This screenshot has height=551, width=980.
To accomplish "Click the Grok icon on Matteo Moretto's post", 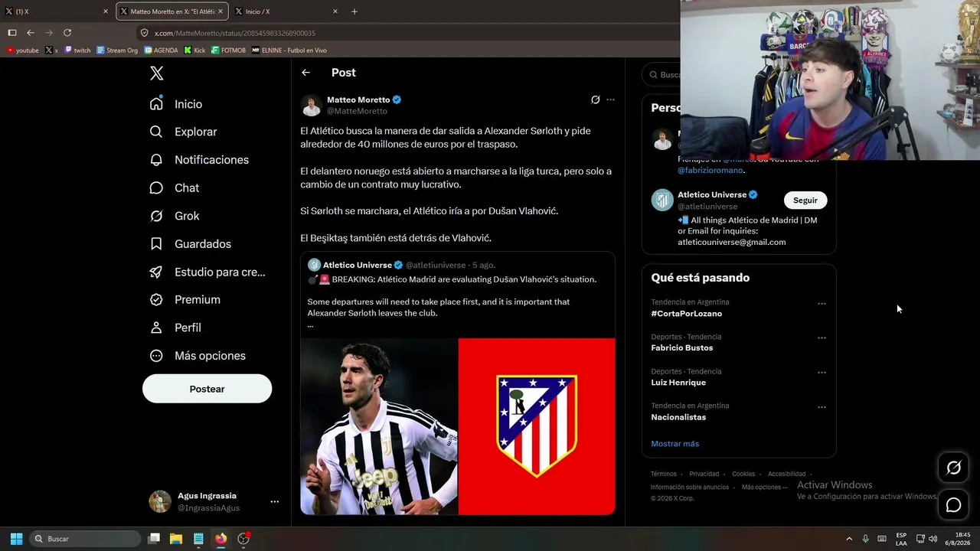I will pyautogui.click(x=595, y=99).
